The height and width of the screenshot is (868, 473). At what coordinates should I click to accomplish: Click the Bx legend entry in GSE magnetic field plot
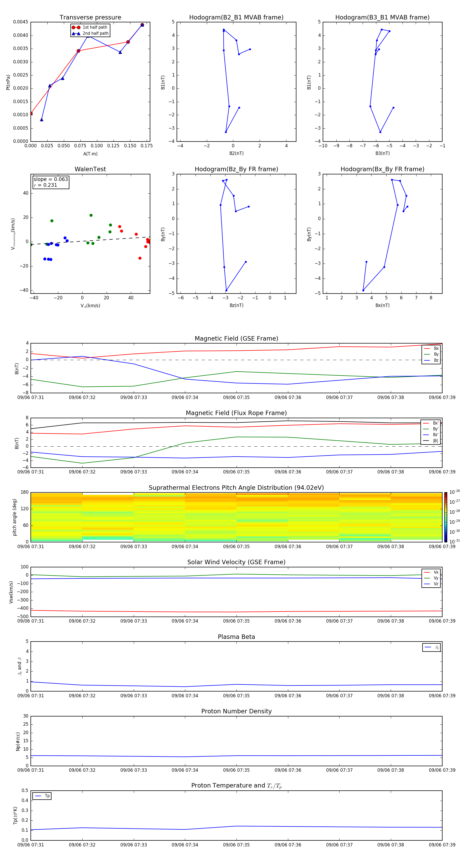pos(431,349)
